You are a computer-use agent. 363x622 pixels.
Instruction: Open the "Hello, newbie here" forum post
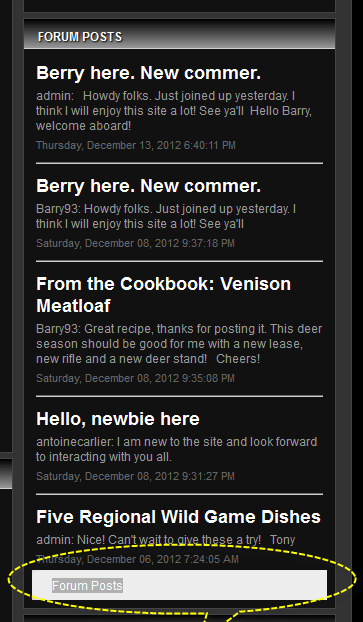118,419
